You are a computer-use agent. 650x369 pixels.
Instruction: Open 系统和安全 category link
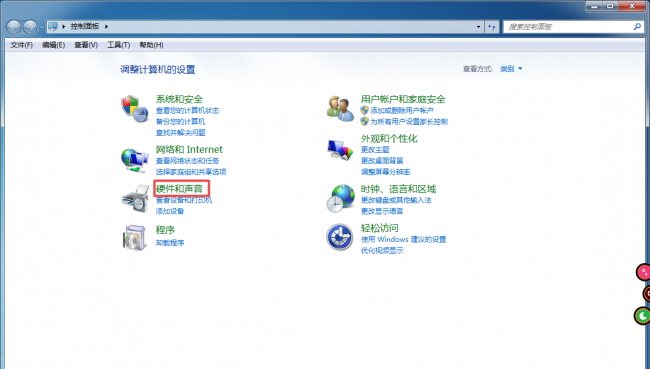point(179,99)
